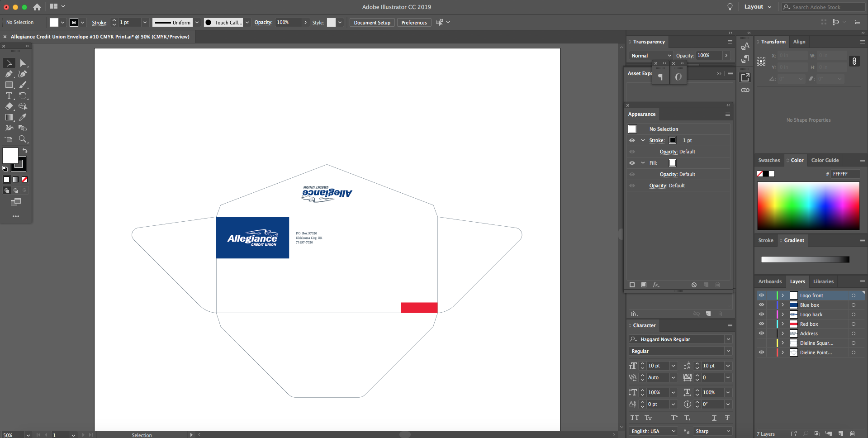
Task: Select the Paintbrush tool
Action: [x=23, y=85]
